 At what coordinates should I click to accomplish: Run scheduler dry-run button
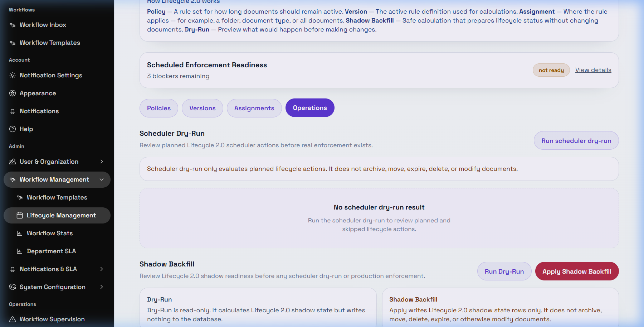576,140
